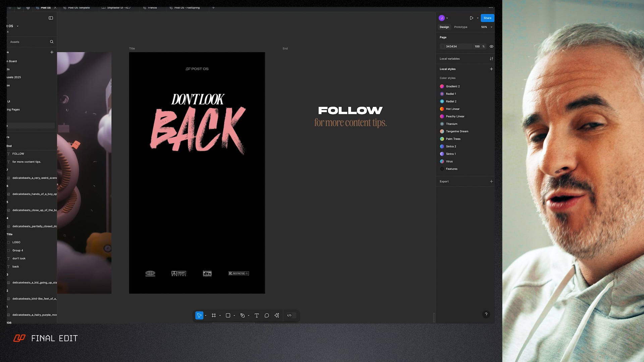Open the shape tools dropdown chevron

coord(234,315)
